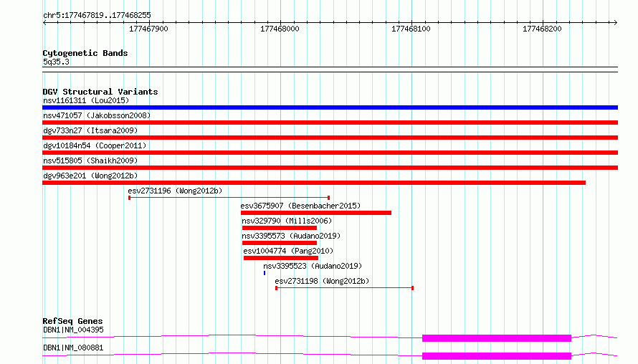
Task: Click label nsv3395523 (Audano2019)
Action: tap(313, 266)
